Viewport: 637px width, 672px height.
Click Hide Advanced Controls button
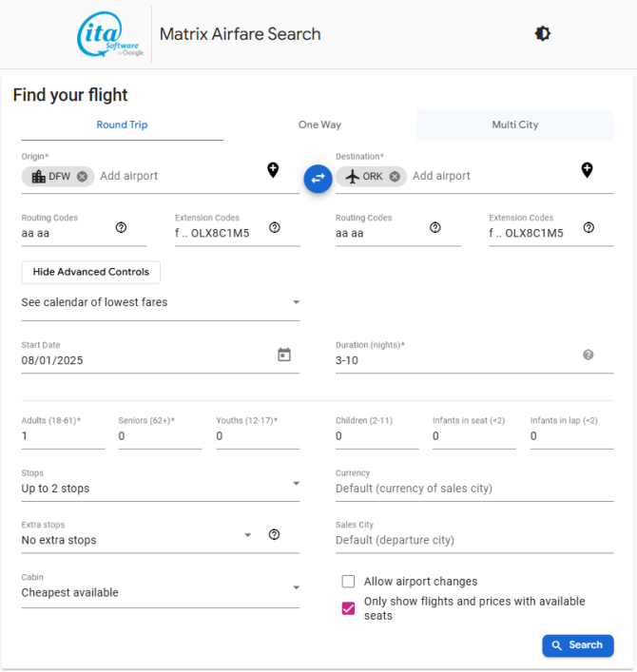pos(91,272)
